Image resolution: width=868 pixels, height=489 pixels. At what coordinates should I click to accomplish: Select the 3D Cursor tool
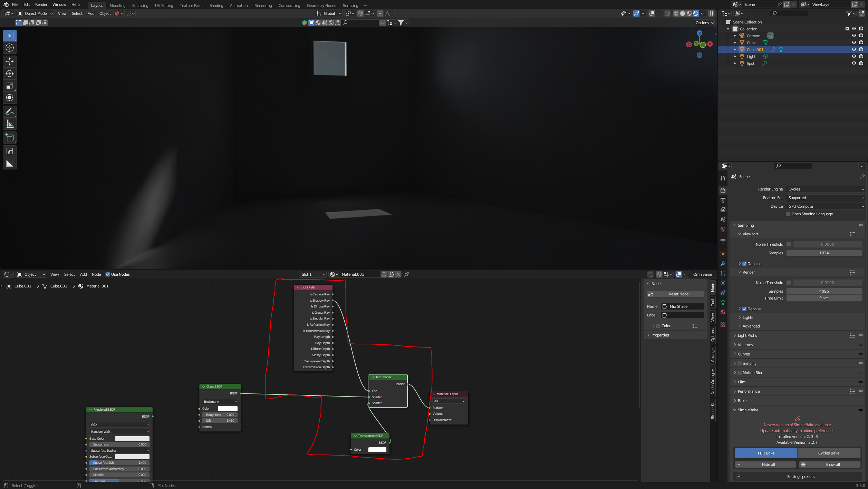[10, 48]
